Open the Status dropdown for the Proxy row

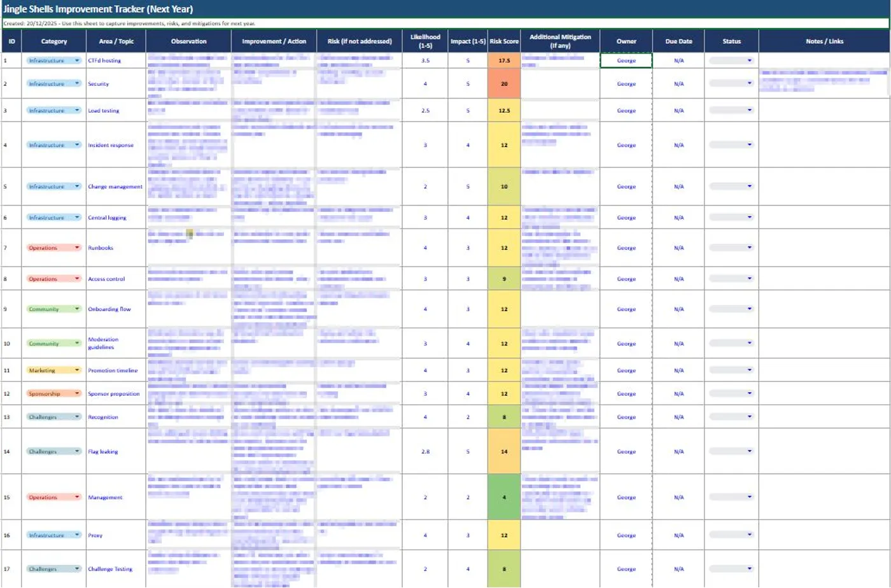749,535
